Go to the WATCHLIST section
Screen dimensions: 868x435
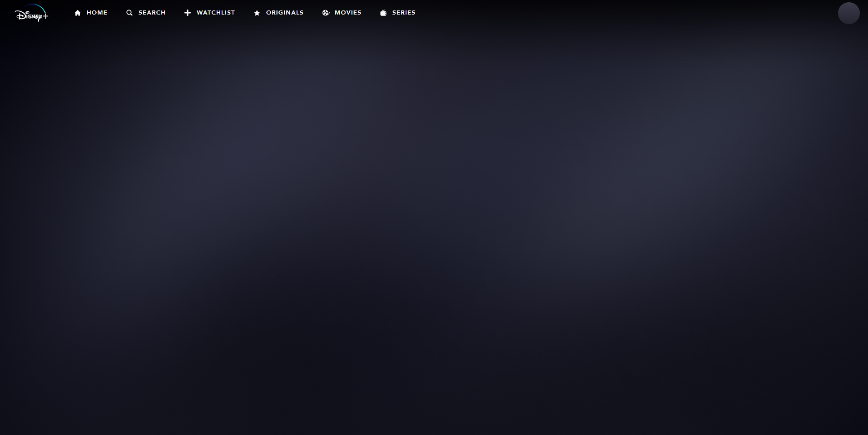[x=215, y=12]
